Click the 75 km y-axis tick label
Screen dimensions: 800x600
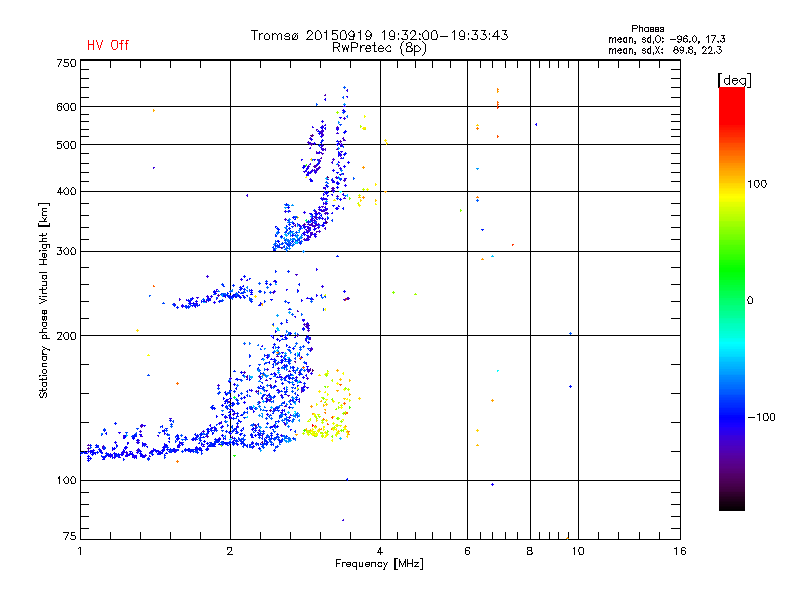coord(70,536)
